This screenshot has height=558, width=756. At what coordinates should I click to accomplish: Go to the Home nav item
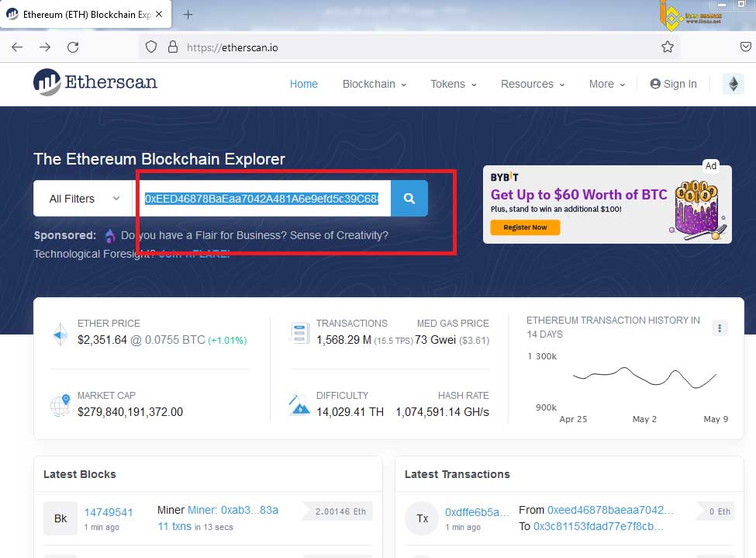pyautogui.click(x=304, y=84)
